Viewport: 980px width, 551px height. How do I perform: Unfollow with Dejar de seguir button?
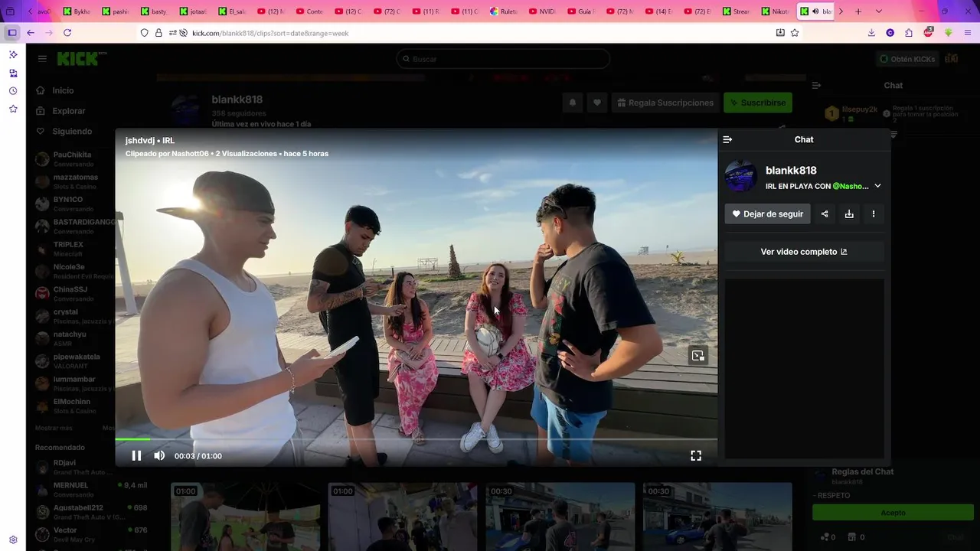point(767,214)
